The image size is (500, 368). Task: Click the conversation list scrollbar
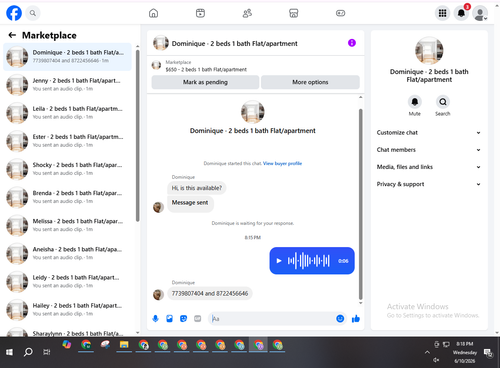click(x=138, y=135)
